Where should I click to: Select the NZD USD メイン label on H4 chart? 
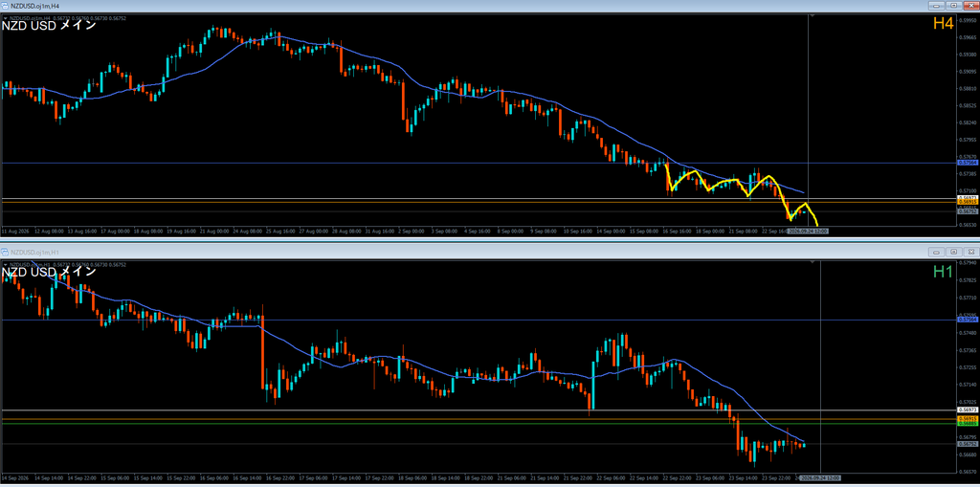pos(50,26)
